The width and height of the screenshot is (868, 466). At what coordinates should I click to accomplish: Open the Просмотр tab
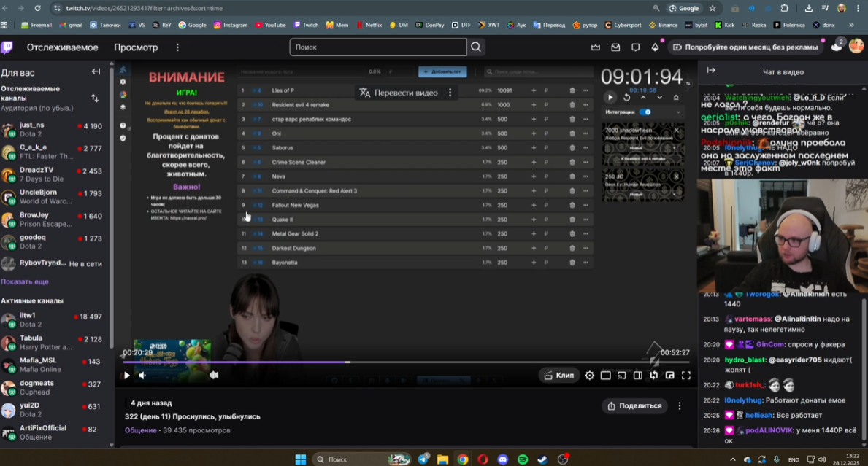click(x=137, y=47)
